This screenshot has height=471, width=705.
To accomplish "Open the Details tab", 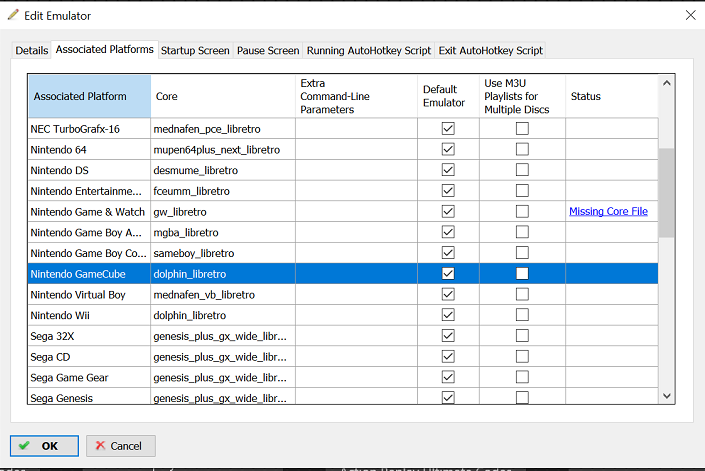I will point(31,50).
